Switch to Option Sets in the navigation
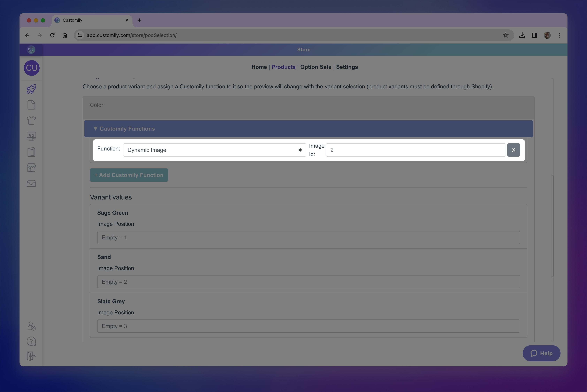This screenshot has width=587, height=392. (x=316, y=67)
